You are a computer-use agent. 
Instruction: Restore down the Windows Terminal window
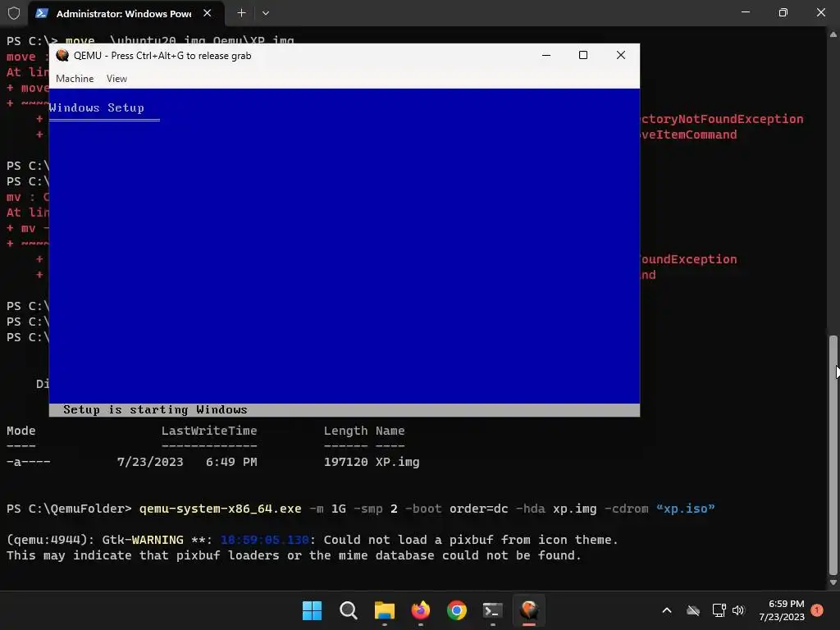click(783, 12)
